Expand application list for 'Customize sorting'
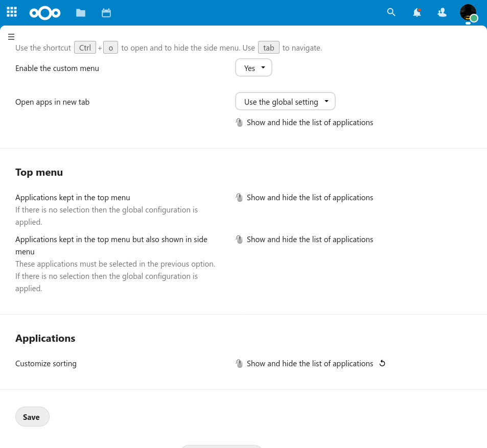Screen dimensions: 487x448 pyautogui.click(x=309, y=364)
